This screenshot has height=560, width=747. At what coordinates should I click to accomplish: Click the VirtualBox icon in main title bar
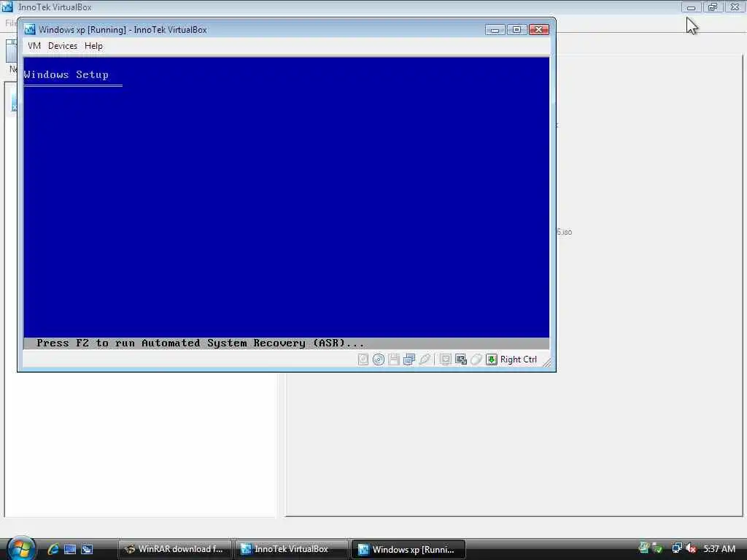(x=7, y=7)
